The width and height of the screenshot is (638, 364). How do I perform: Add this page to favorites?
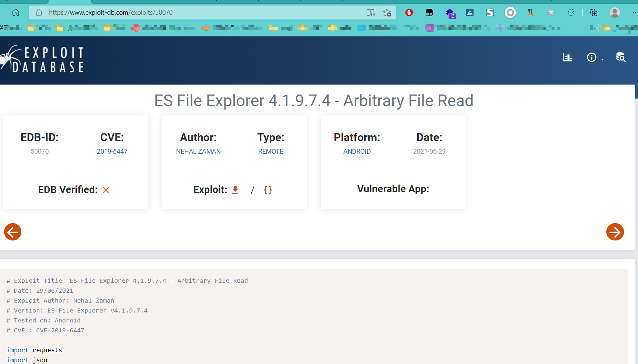pyautogui.click(x=387, y=13)
